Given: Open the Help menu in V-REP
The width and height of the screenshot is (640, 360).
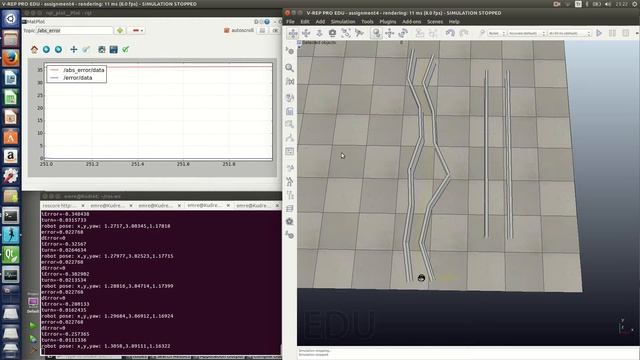Looking at the screenshot, I should [454, 22].
